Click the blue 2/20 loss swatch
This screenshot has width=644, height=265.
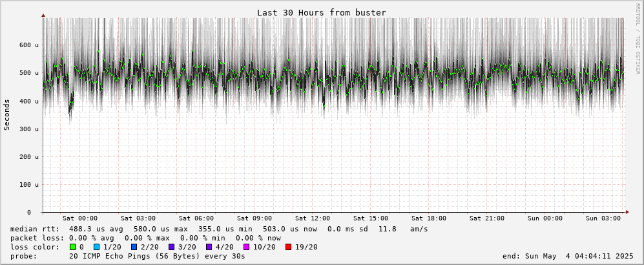[x=134, y=248]
